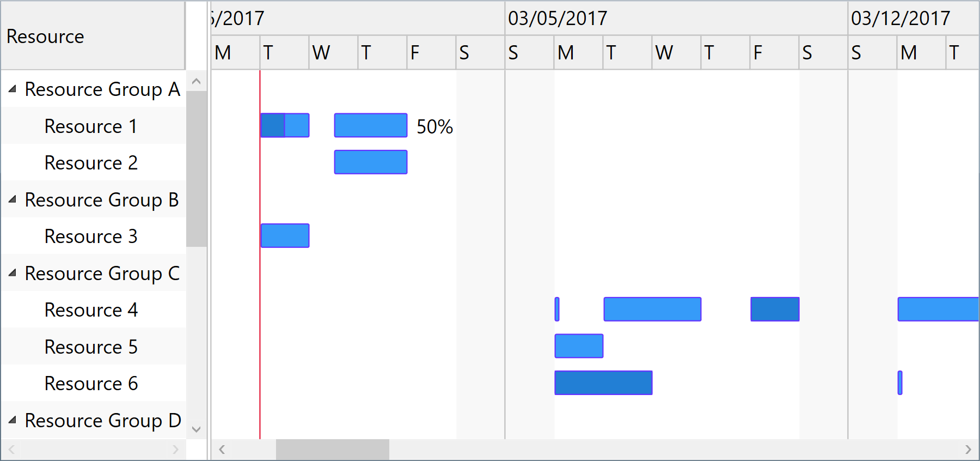Viewport: 980px width, 461px height.
Task: Click the 03/05/2017 week header
Action: coord(557,18)
